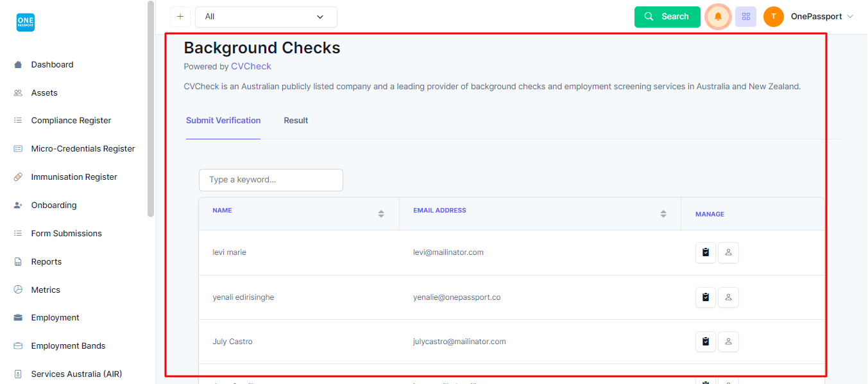This screenshot has height=384, width=868.
Task: Open Dashboard in sidebar
Action: [52, 65]
